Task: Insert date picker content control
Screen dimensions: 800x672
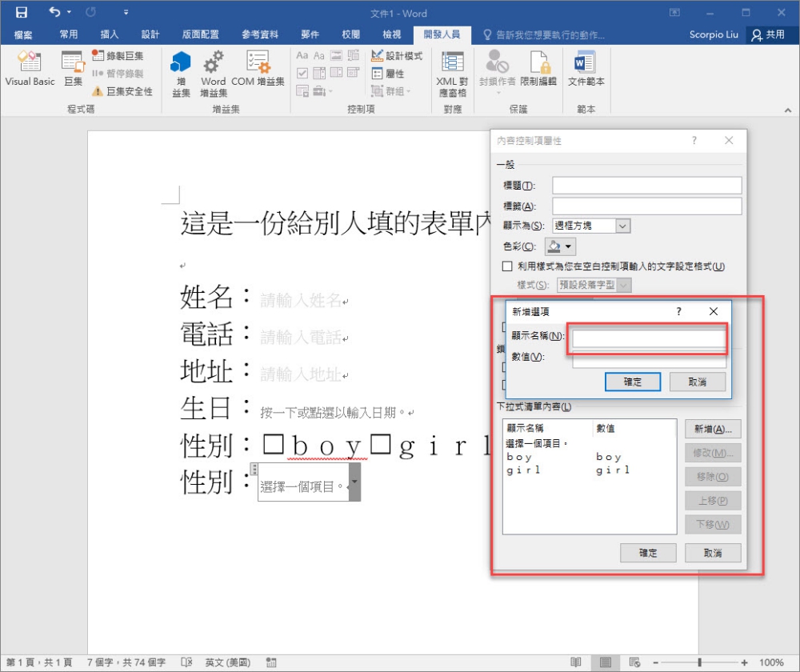Action: 354,73
